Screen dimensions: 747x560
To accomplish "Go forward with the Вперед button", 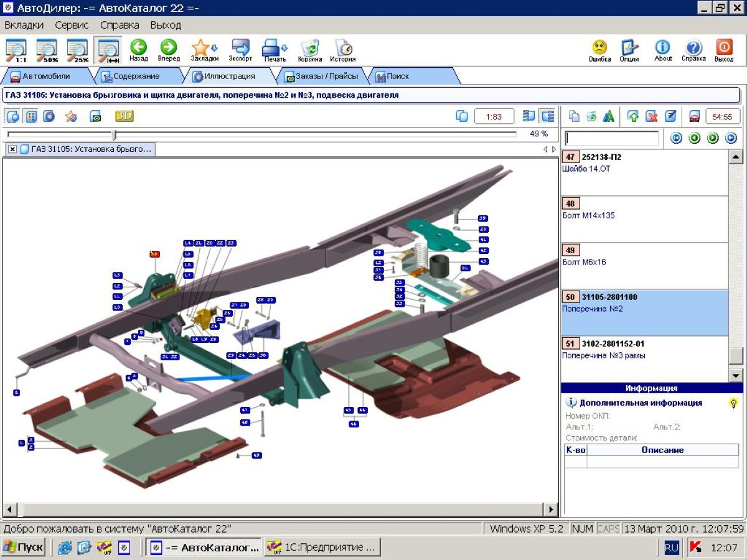I will click(x=169, y=50).
